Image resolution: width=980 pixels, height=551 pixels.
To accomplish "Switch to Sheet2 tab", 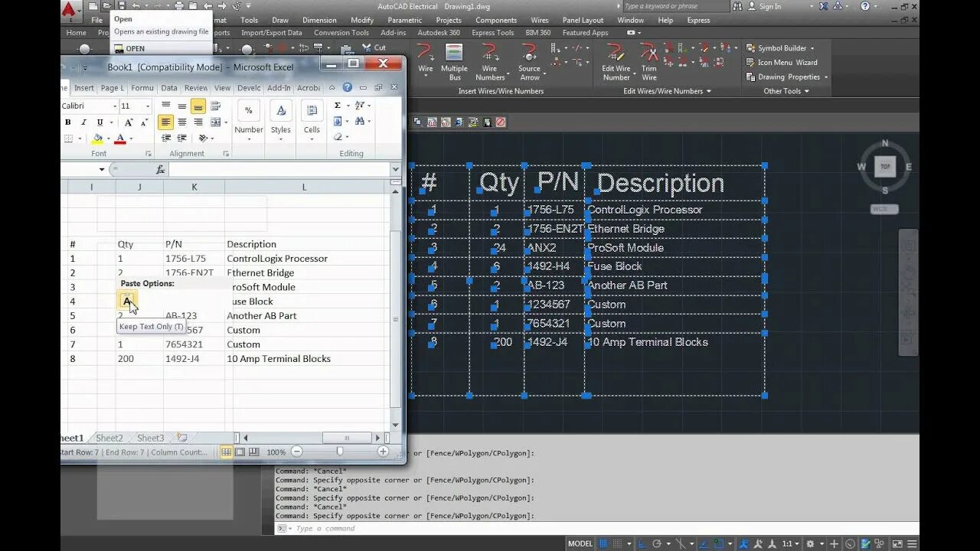I will point(109,439).
